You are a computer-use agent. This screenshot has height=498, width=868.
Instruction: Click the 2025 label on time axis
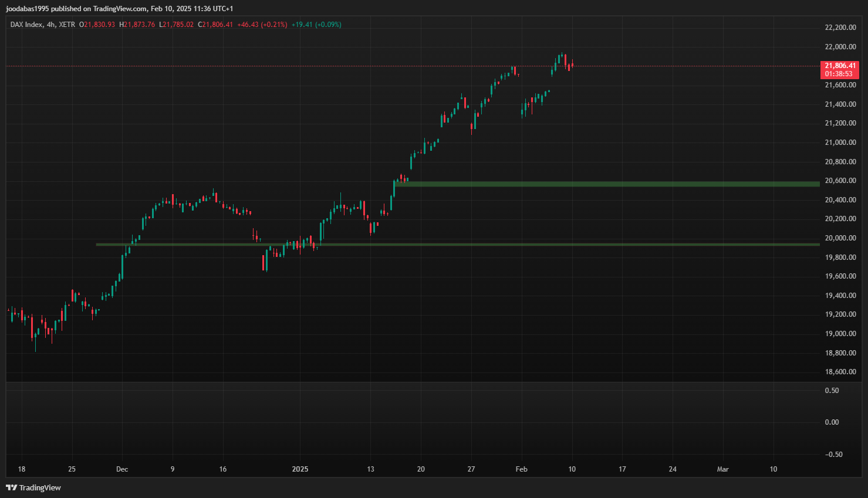300,469
